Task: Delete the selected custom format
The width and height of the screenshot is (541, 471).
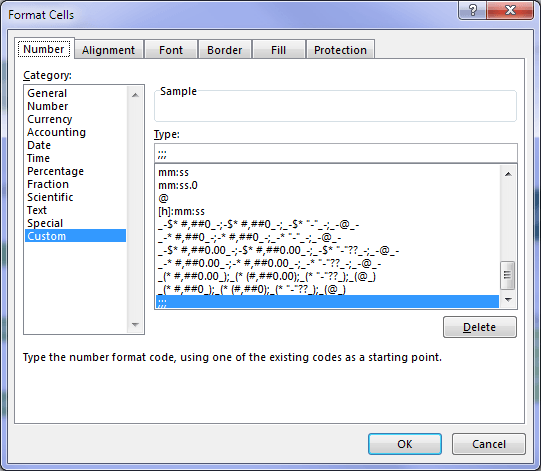Action: [480, 327]
